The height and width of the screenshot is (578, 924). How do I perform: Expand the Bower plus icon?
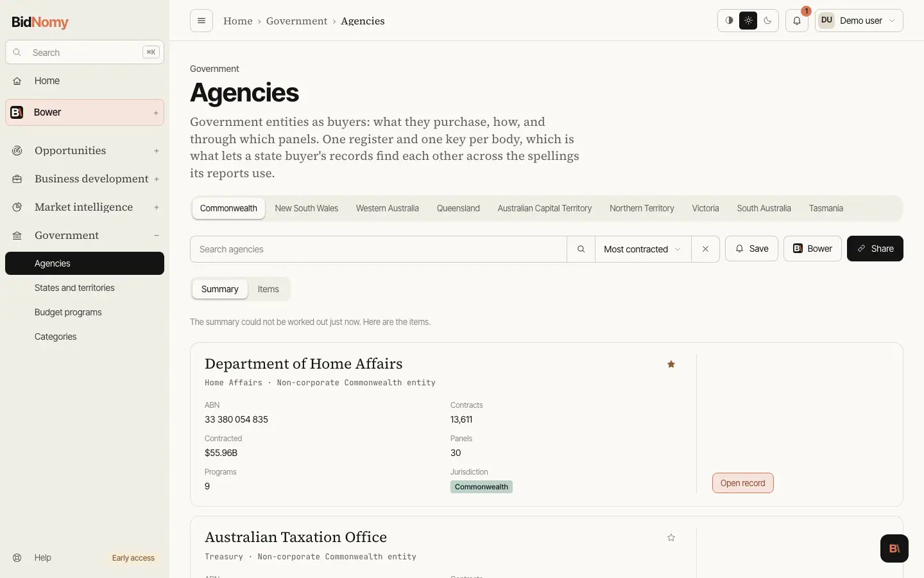tap(156, 113)
